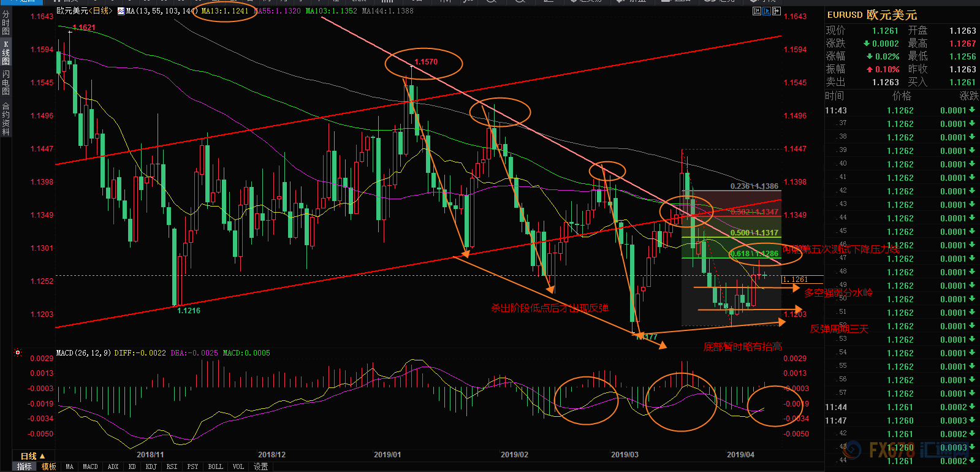Viewport: 980px width, 472px height.
Task: Click the first chart axis icon at top right
Action: point(757,11)
